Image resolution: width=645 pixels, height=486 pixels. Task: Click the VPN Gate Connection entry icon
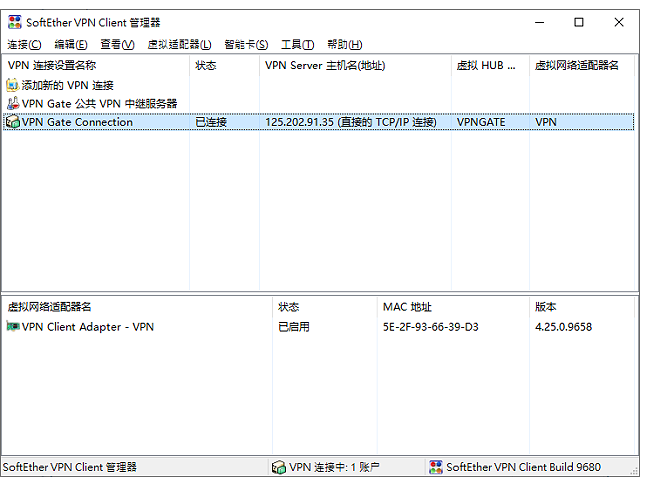click(13, 122)
